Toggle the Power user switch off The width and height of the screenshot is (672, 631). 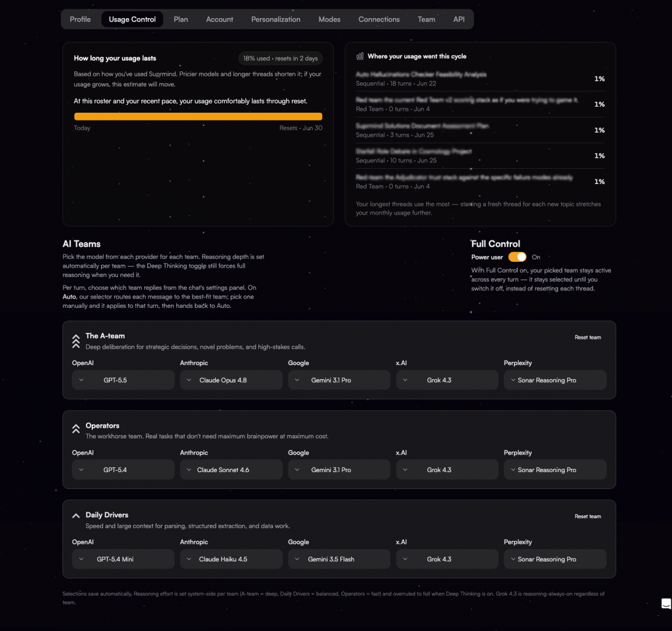pyautogui.click(x=517, y=257)
